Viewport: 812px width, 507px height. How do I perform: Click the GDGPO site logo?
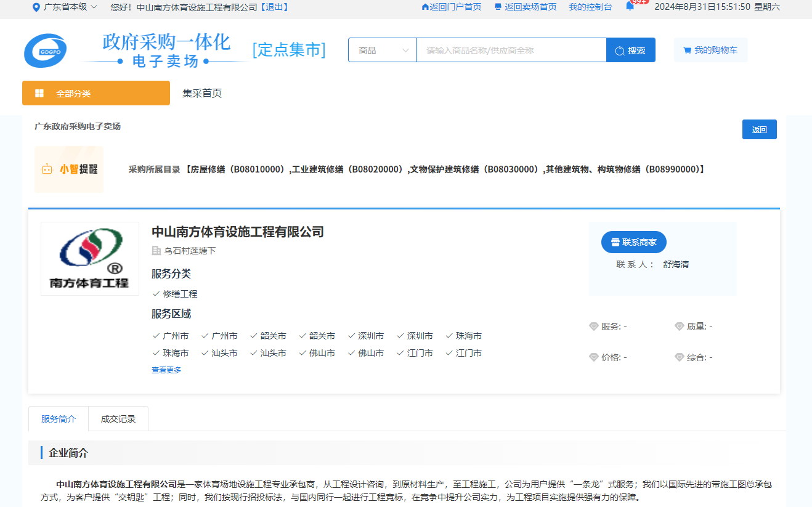(x=46, y=51)
